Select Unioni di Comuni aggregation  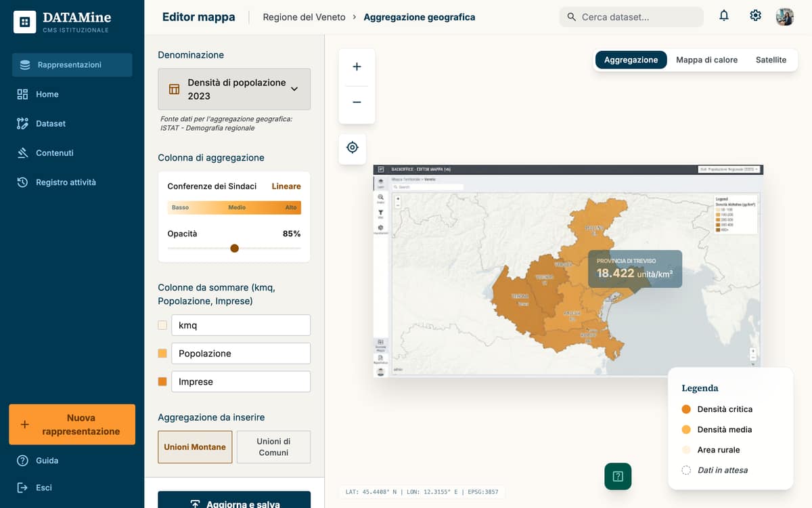click(273, 447)
